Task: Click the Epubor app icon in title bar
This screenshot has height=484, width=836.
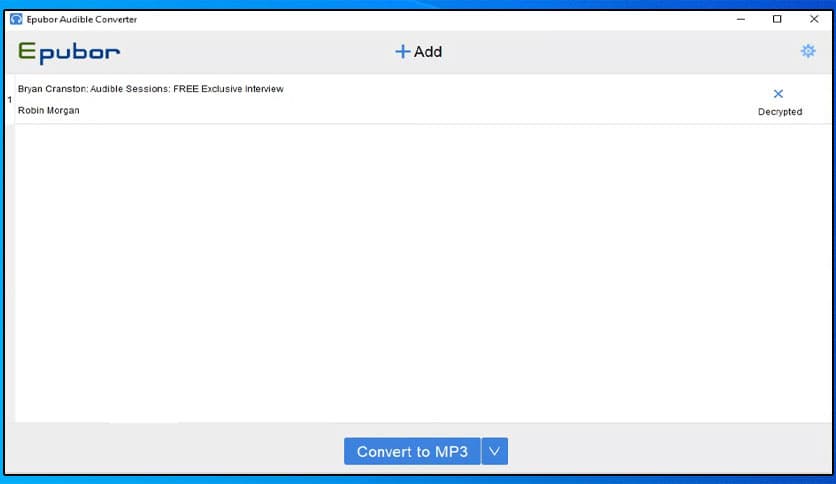Action: tap(16, 19)
